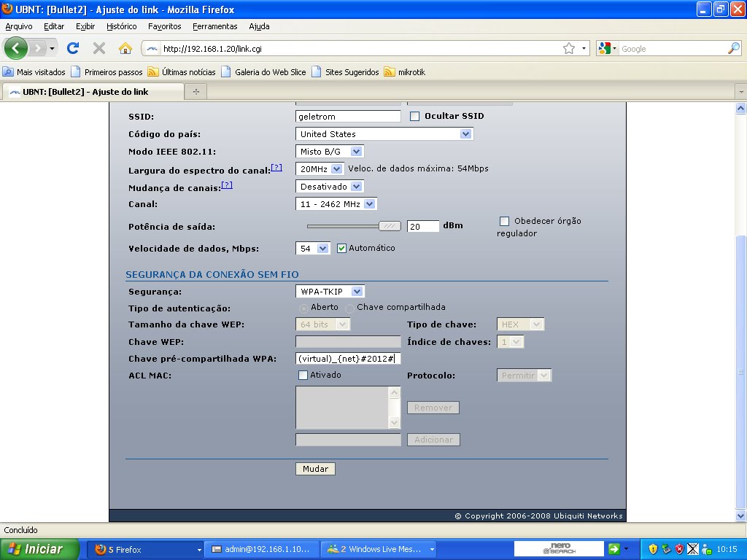Click the network connection tray icon
This screenshot has width=747, height=560.
[x=693, y=549]
